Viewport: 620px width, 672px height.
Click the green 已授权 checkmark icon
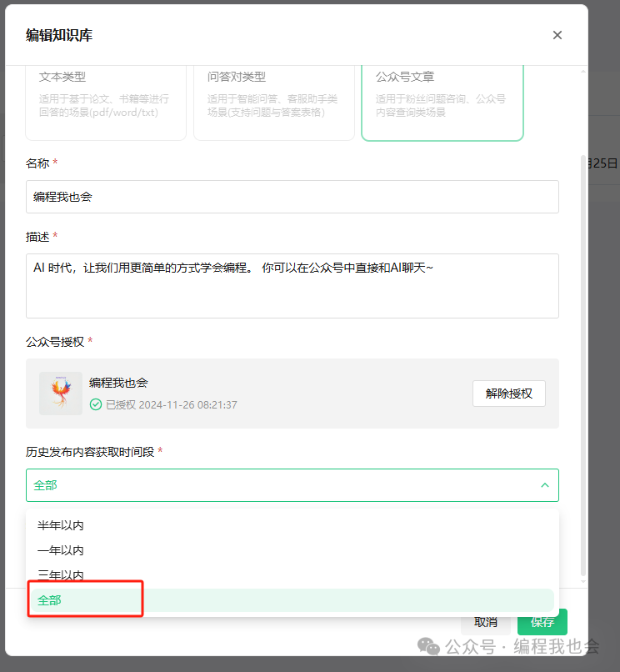coord(96,405)
